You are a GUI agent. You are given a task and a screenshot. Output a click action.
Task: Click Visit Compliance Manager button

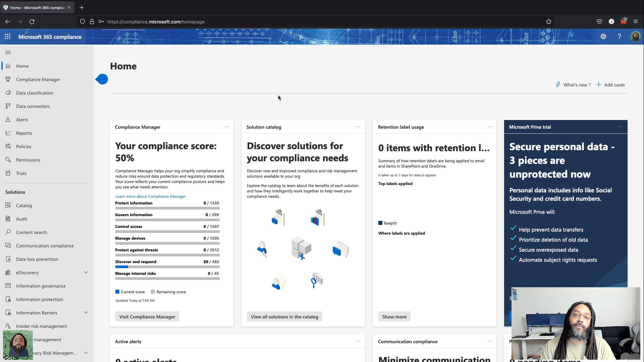pos(147,316)
